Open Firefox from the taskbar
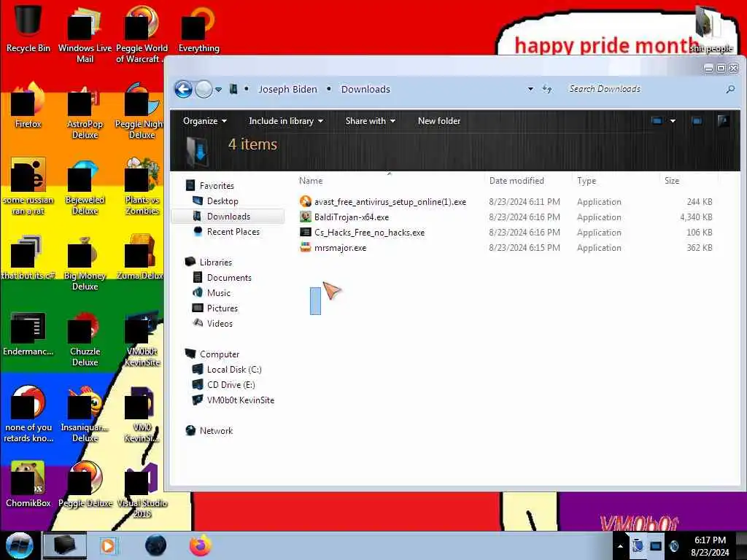This screenshot has width=747, height=560. point(201,545)
